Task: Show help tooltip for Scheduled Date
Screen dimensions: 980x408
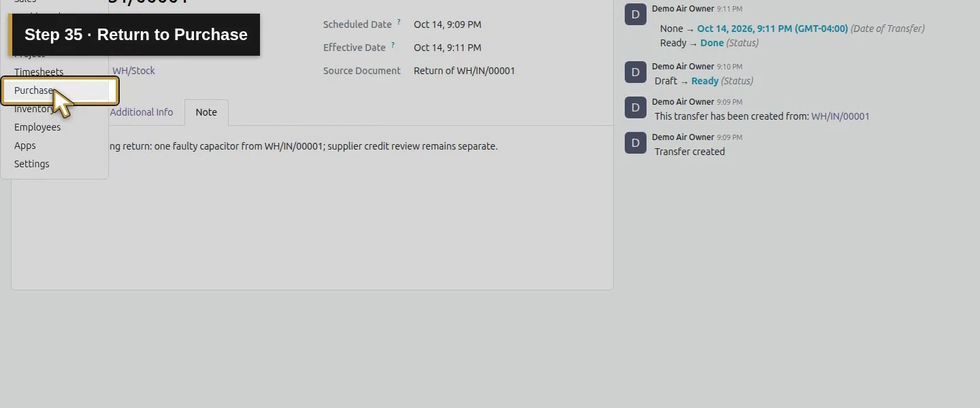Action: tap(399, 22)
